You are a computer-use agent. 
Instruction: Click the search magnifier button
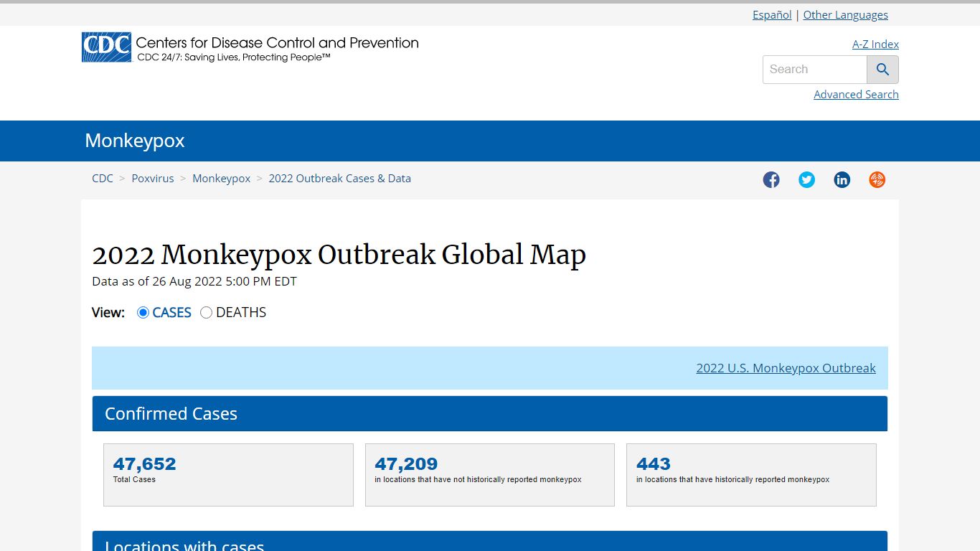tap(882, 70)
